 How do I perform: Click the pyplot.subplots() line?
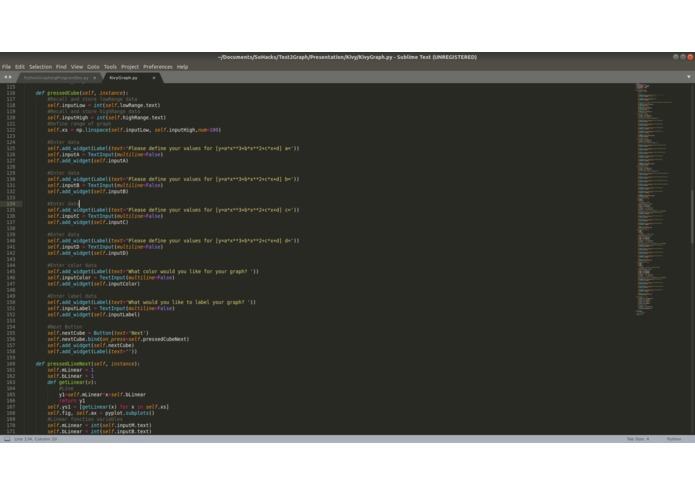(101, 413)
